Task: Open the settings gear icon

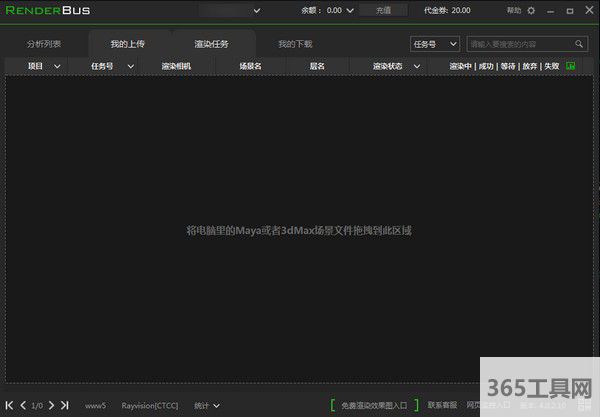Action: [x=531, y=10]
